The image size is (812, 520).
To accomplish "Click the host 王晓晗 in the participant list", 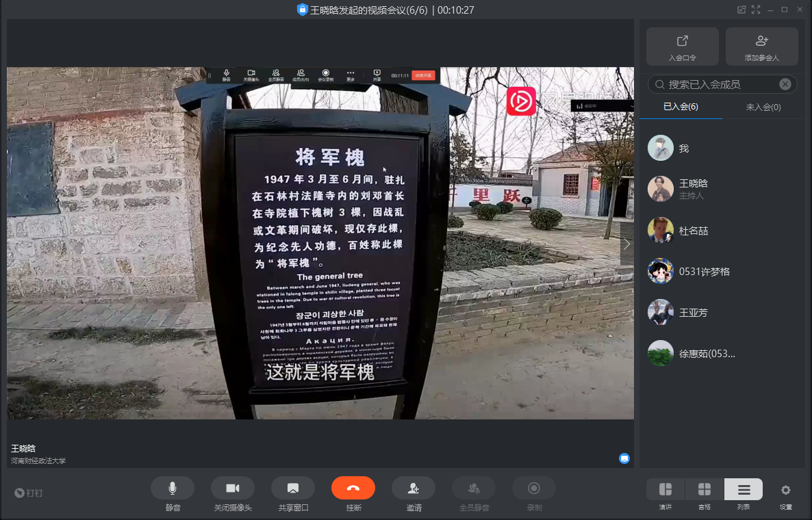I will point(693,189).
